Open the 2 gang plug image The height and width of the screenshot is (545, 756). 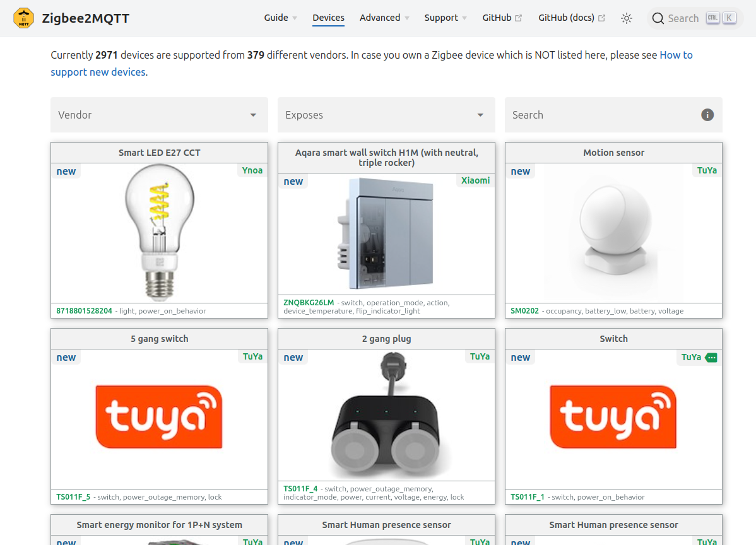click(386, 416)
